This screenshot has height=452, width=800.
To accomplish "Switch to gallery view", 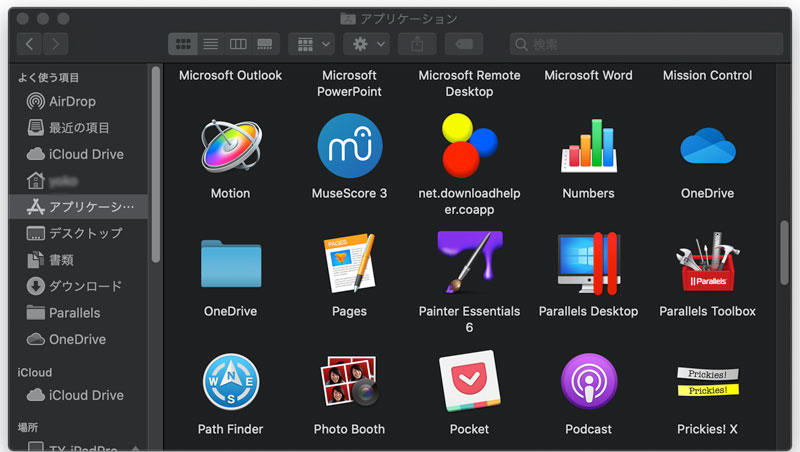I will (265, 44).
